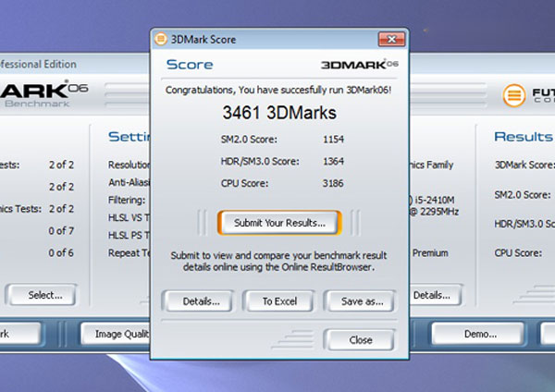Click CPU Score value 3186
The image size is (555, 392).
(x=333, y=183)
